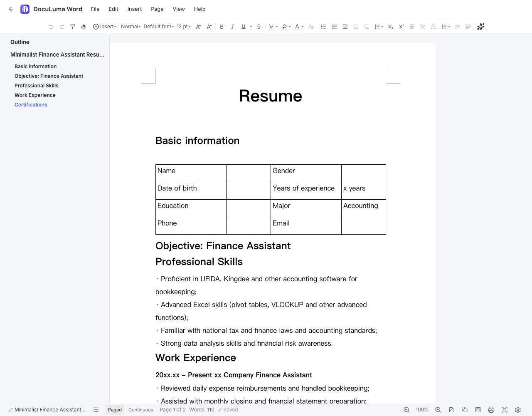Toggle underline formatting
The height and width of the screenshot is (416, 532).
244,27
